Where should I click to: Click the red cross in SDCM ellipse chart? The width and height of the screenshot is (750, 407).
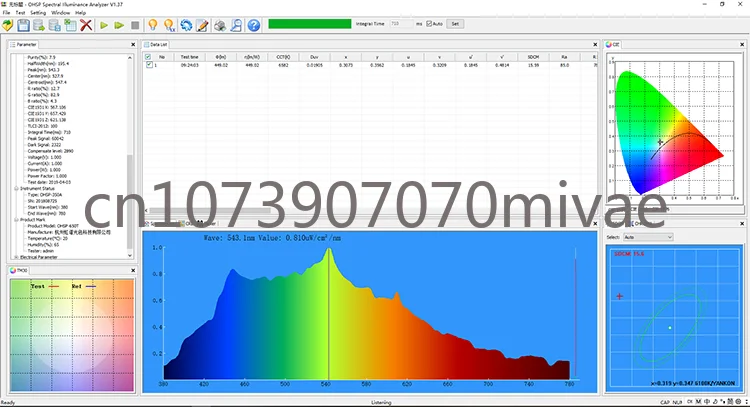coord(619,297)
